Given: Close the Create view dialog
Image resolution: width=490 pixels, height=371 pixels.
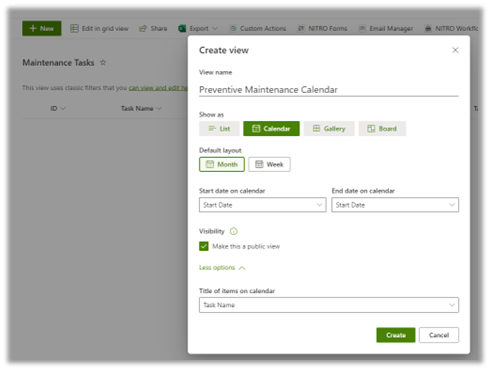Looking at the screenshot, I should (455, 50).
